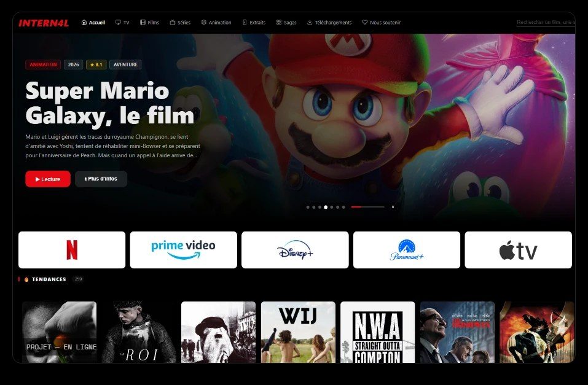The height and width of the screenshot is (385, 588).
Task: Open the Disney+ provider tile
Action: pos(295,250)
